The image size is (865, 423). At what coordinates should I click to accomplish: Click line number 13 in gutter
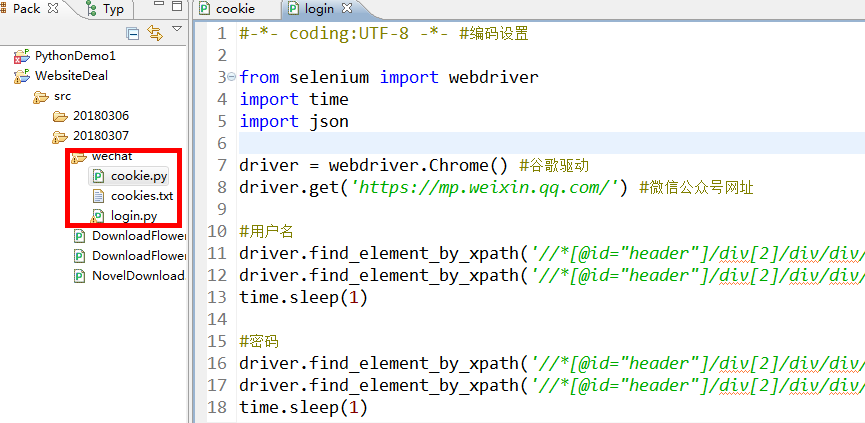[217, 298]
